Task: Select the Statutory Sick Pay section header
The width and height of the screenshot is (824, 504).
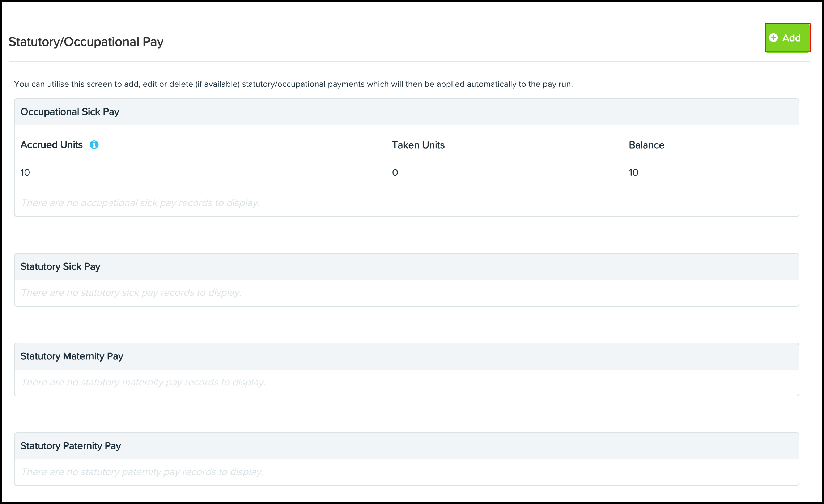Action: point(60,267)
